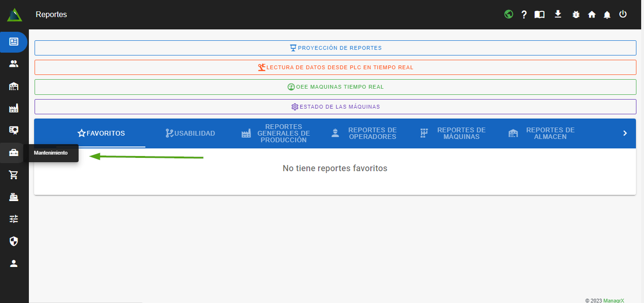Click Estado de las Máquinas button
The height and width of the screenshot is (303, 644).
pyautogui.click(x=335, y=107)
